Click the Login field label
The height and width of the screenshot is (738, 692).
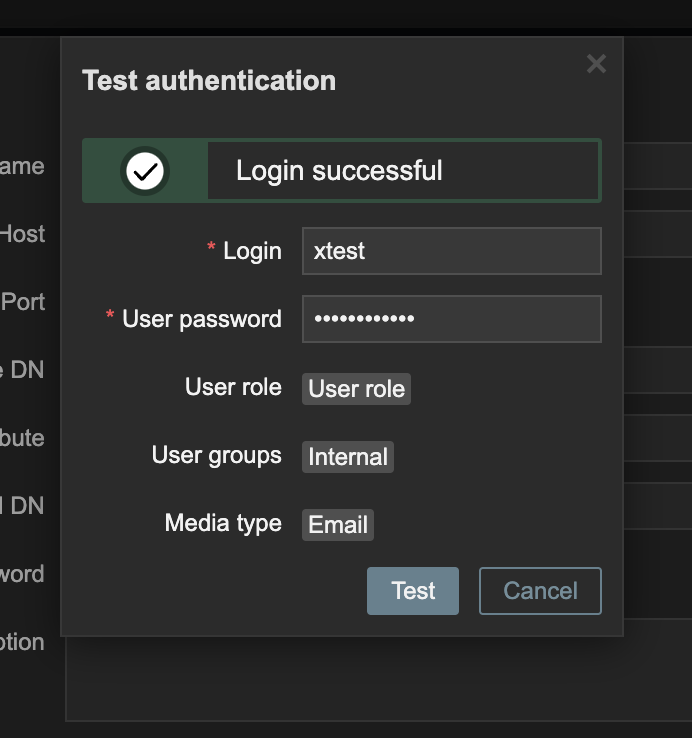pyautogui.click(x=251, y=251)
